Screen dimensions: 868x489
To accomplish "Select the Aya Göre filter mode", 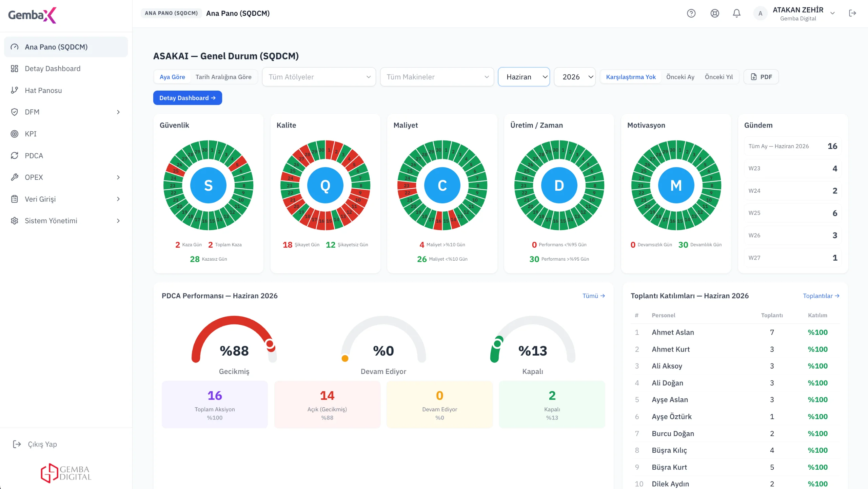I will pos(172,77).
